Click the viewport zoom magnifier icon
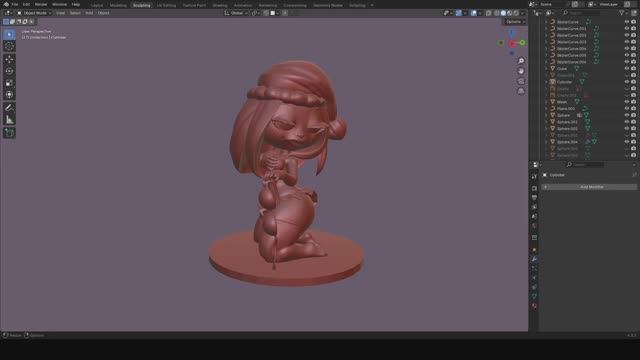The height and width of the screenshot is (360, 640). [x=521, y=61]
